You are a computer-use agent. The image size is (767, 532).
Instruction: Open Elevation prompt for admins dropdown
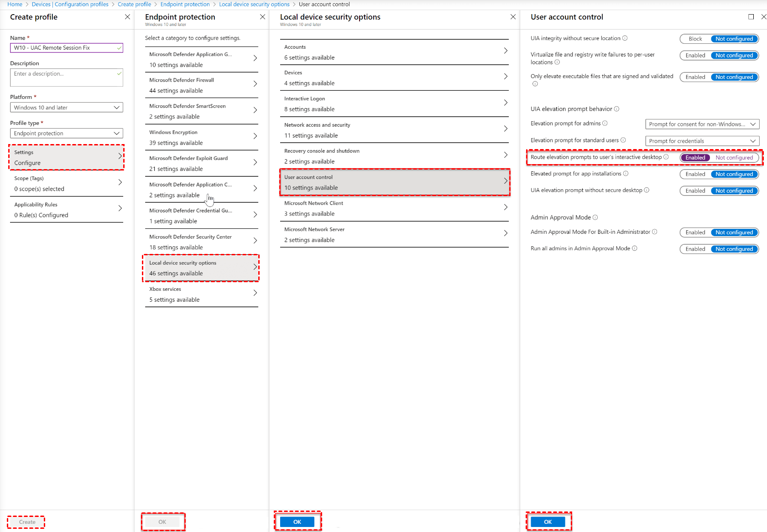[702, 124]
